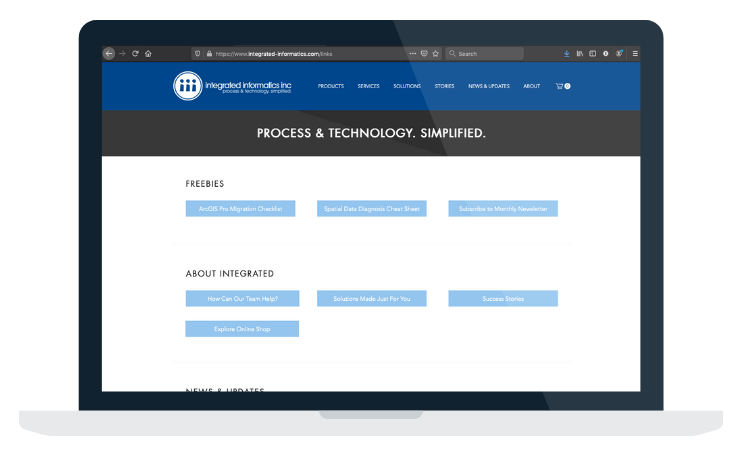The height and width of the screenshot is (469, 745).
Task: Open the Services menu
Action: tap(368, 86)
